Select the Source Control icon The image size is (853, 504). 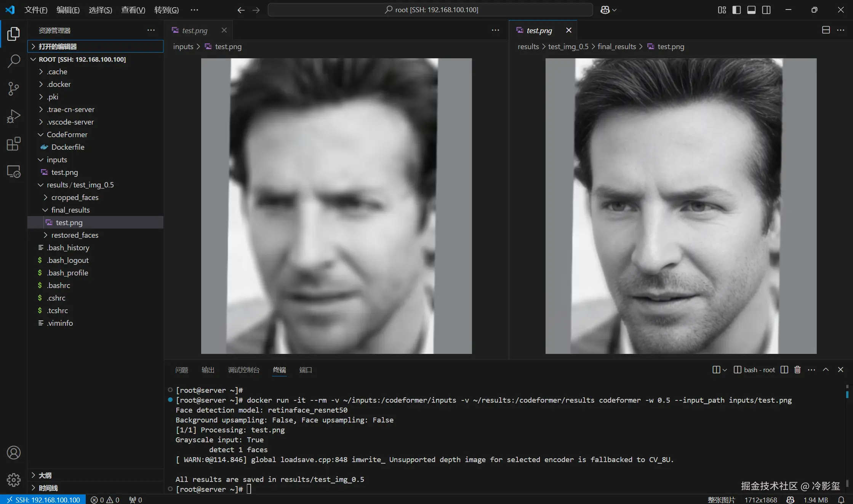(x=14, y=88)
